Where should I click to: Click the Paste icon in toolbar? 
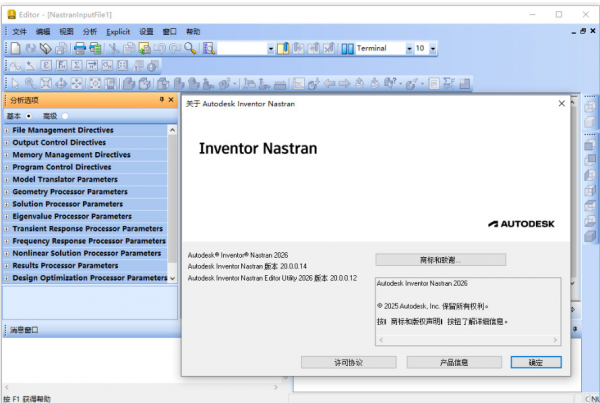point(144,48)
